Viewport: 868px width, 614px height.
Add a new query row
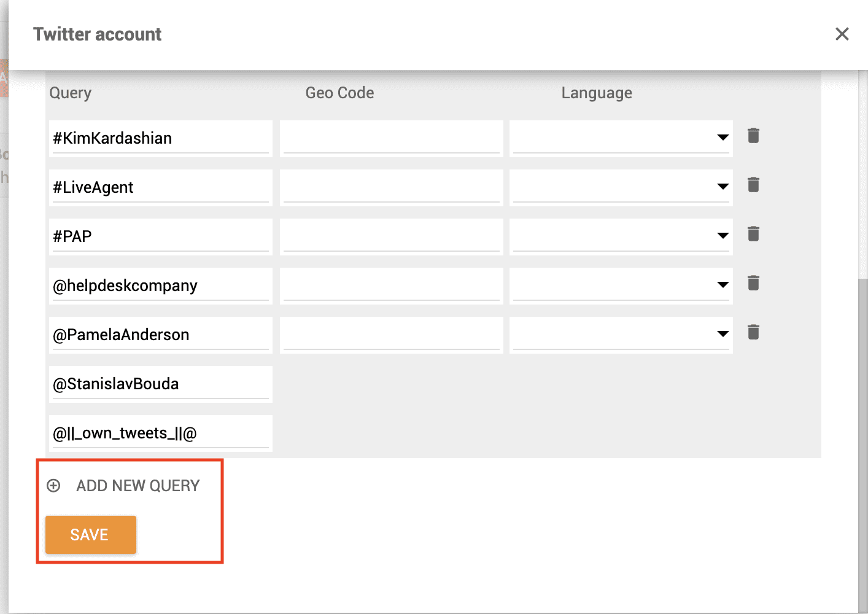(123, 486)
